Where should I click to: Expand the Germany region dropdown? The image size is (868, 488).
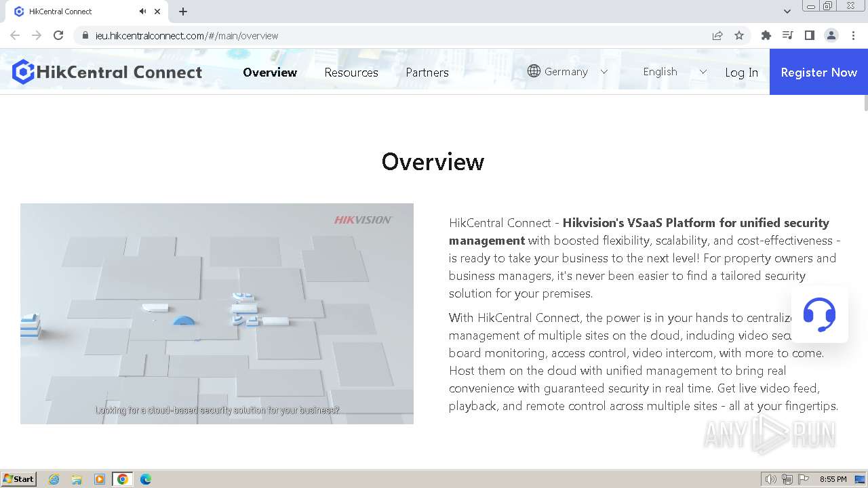coord(604,72)
